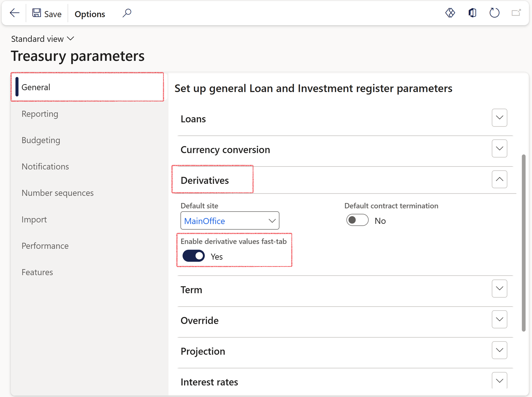Click the diamond personalize icon
The height and width of the screenshot is (397, 532).
pos(450,13)
